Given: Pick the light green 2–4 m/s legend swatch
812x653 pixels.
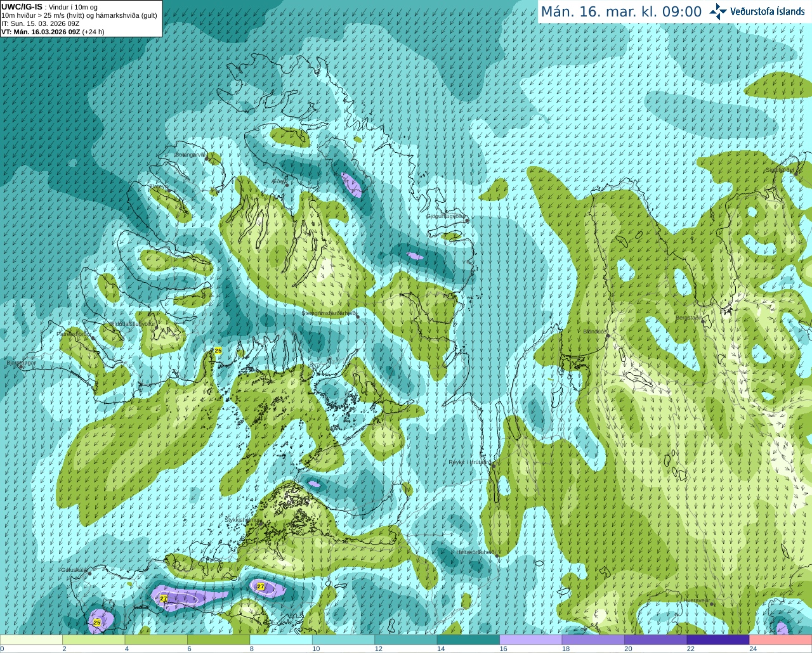Looking at the screenshot, I should pos(94,640).
